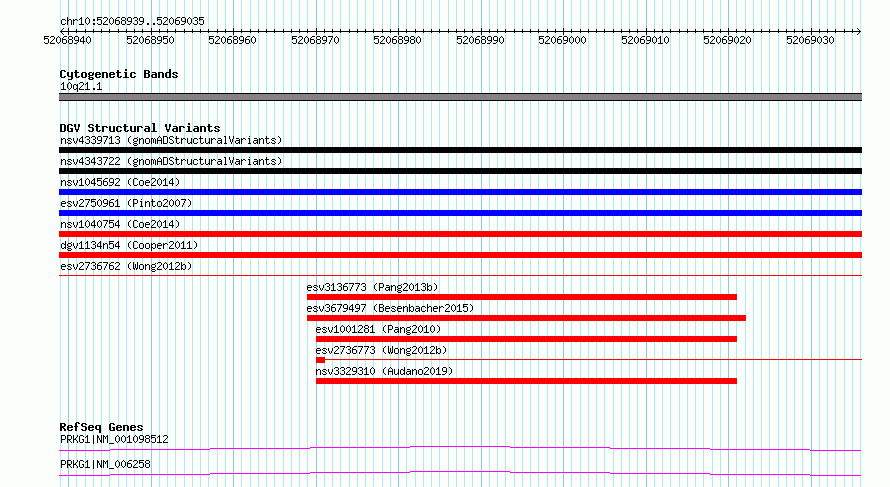Click the 52069030 ruler position label
Viewport: 890px width, 487px height.
click(811, 40)
